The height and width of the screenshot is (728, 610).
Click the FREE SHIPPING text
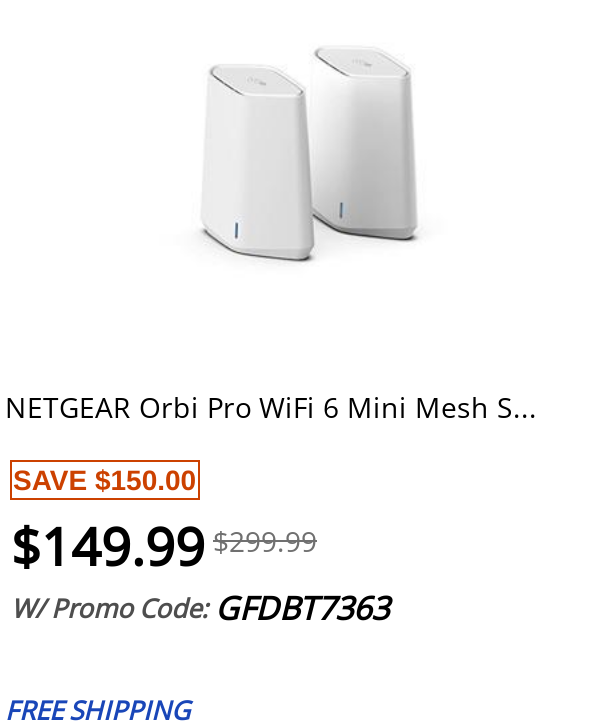coord(100,710)
